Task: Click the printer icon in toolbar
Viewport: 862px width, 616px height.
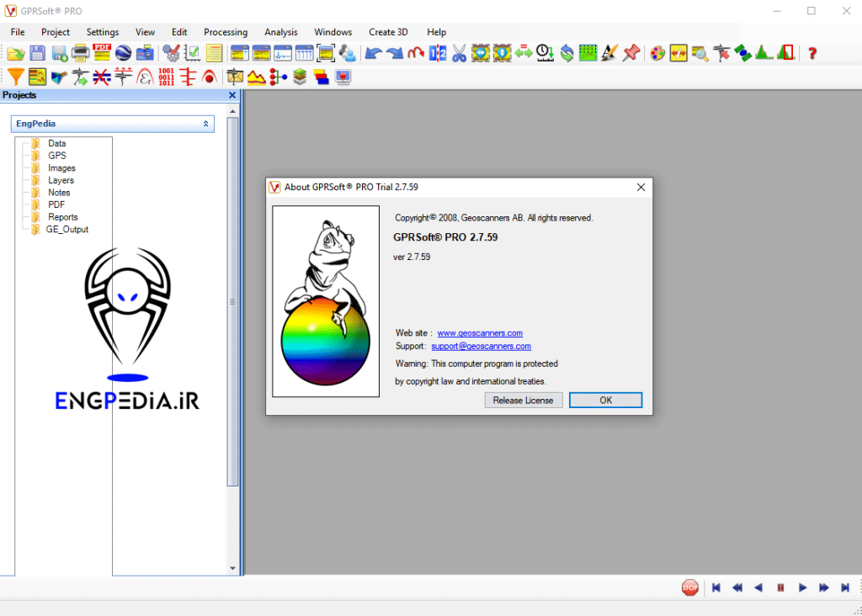Action: pos(81,53)
